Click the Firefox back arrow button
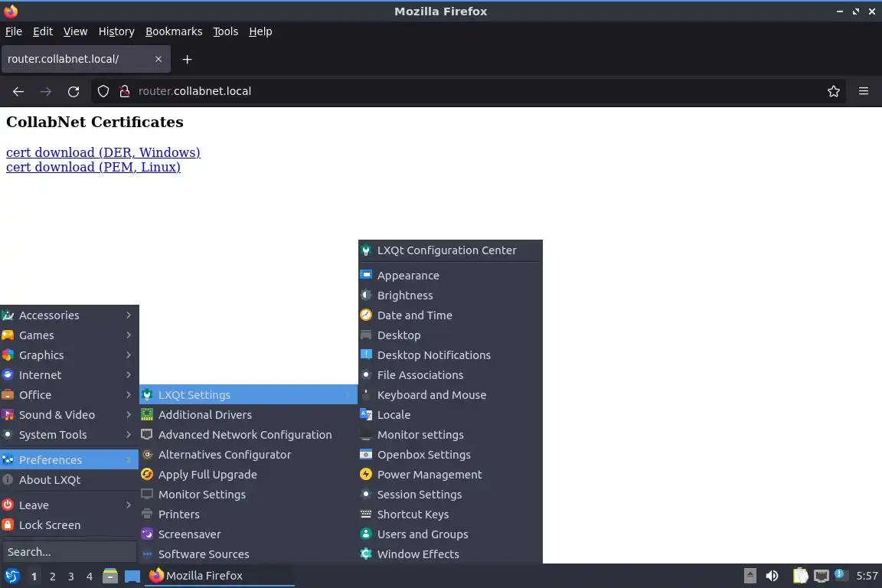Viewport: 882px width, 588px height. 18,91
